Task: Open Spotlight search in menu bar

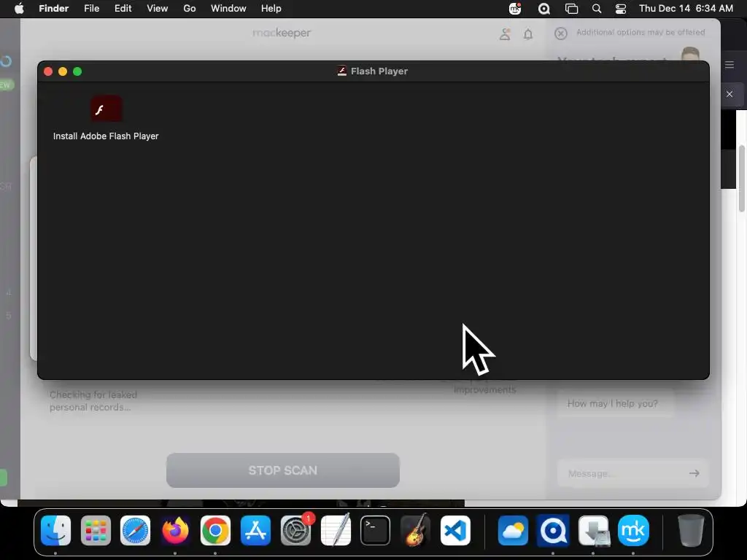Action: click(597, 9)
